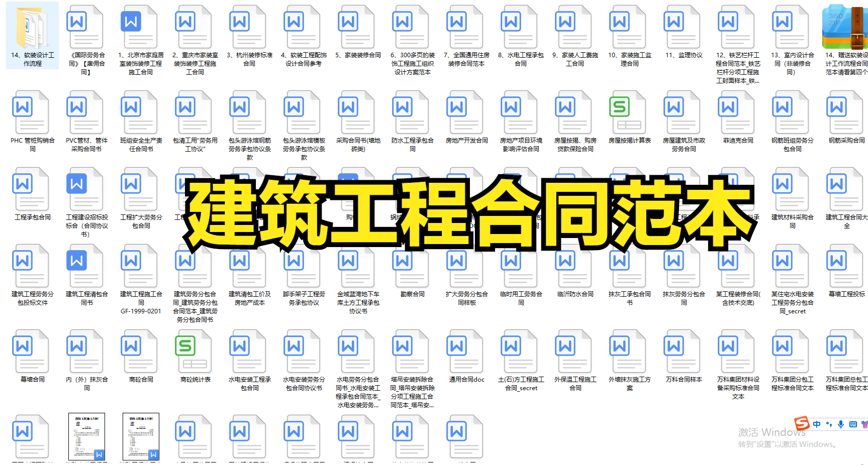Click the file name "钢筋班组劳务分包合同"
Image resolution: width=868 pixels, height=465 pixels.
[793, 145]
